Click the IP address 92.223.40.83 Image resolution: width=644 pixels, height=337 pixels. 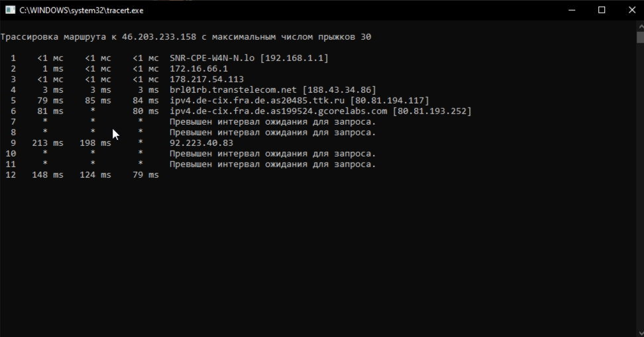[201, 143]
